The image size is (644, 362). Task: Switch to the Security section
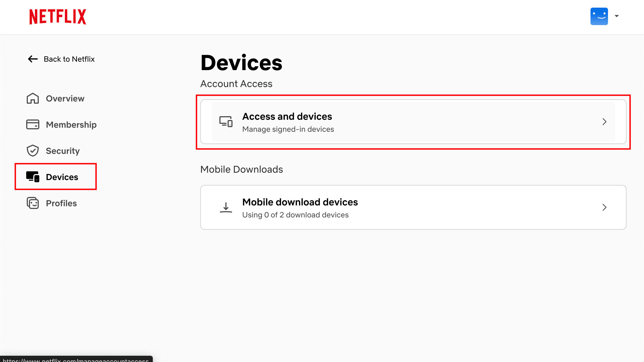click(x=63, y=150)
